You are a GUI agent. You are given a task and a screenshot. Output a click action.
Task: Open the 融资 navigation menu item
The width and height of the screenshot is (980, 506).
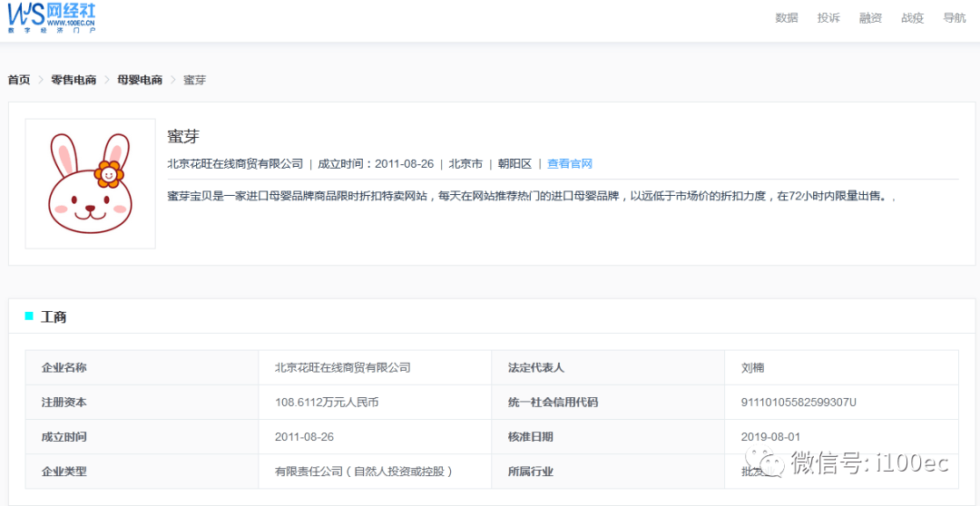(870, 17)
